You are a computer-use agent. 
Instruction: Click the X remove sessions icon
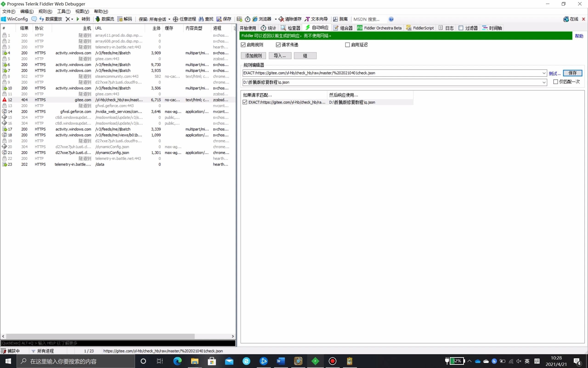[68, 19]
